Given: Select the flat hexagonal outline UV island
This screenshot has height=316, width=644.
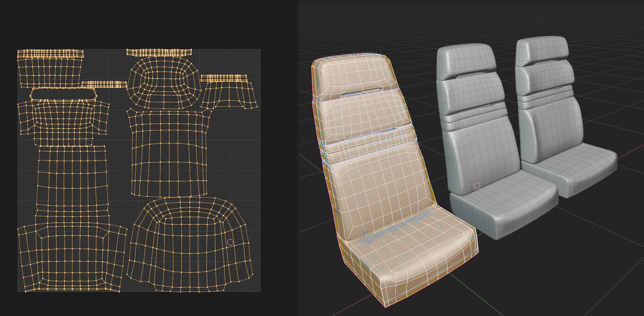Looking at the screenshot, I should coord(63,94).
